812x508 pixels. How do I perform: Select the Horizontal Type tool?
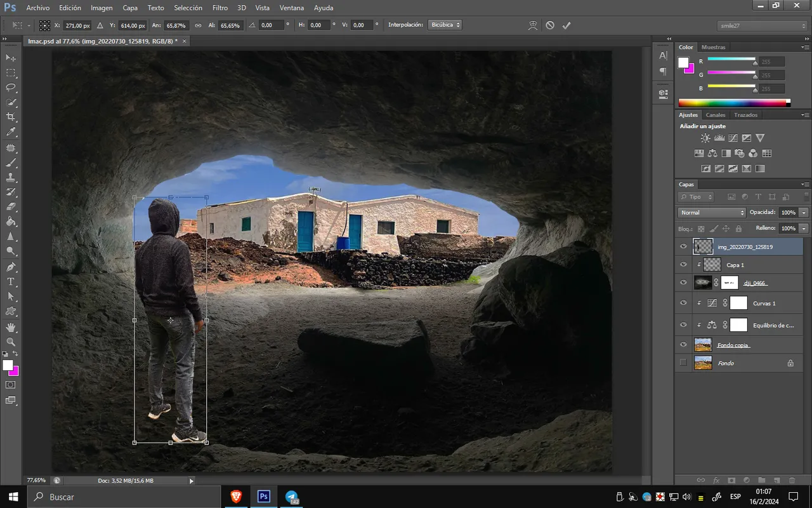tap(11, 281)
